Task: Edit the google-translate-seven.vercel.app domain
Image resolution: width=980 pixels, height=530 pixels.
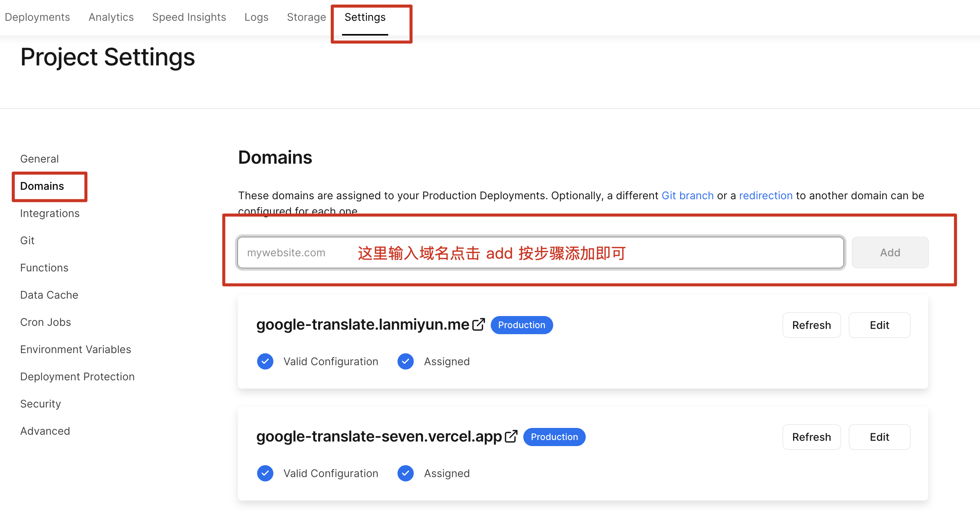Action: tap(879, 437)
